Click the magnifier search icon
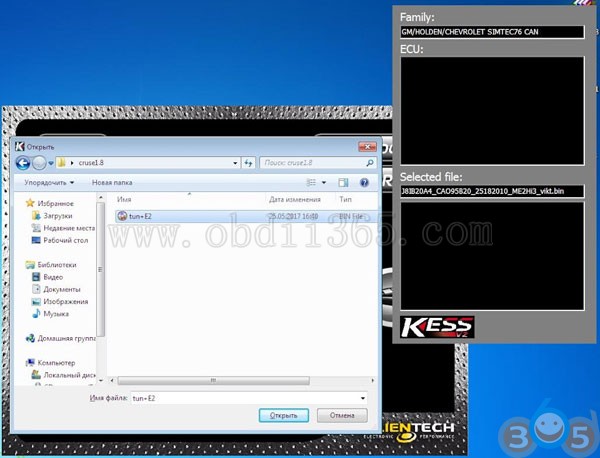The width and height of the screenshot is (600, 458). coord(370,163)
